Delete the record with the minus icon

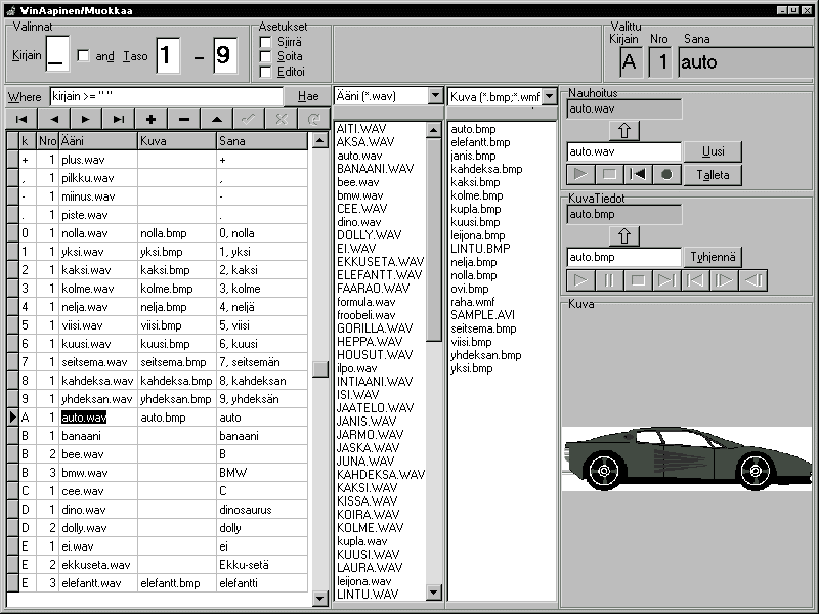[x=184, y=119]
